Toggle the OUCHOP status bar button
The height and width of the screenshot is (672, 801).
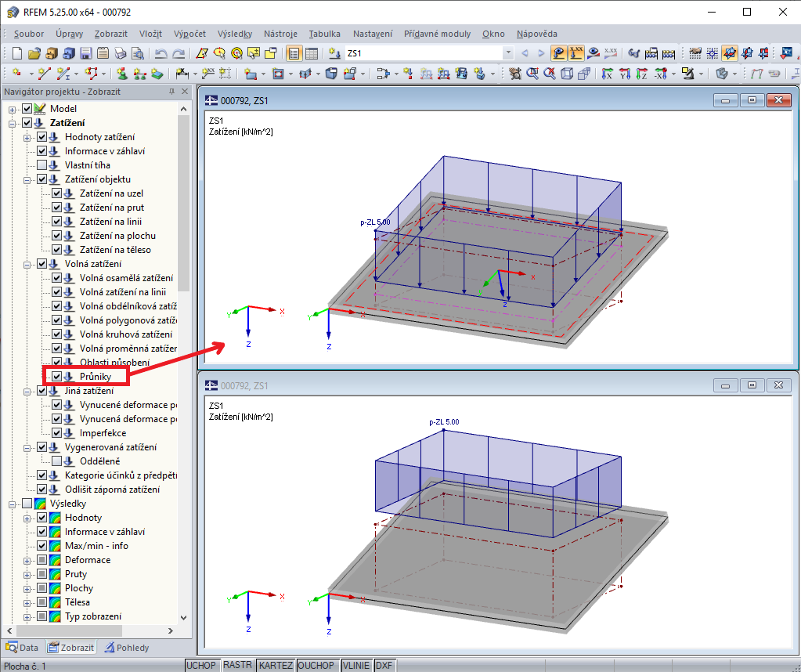click(316, 666)
